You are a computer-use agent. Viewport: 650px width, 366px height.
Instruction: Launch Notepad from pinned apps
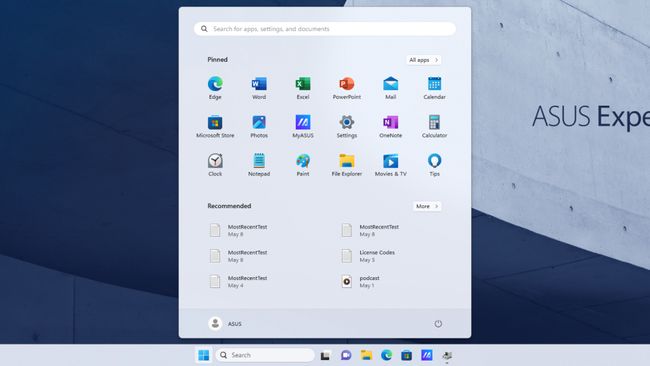(259, 165)
